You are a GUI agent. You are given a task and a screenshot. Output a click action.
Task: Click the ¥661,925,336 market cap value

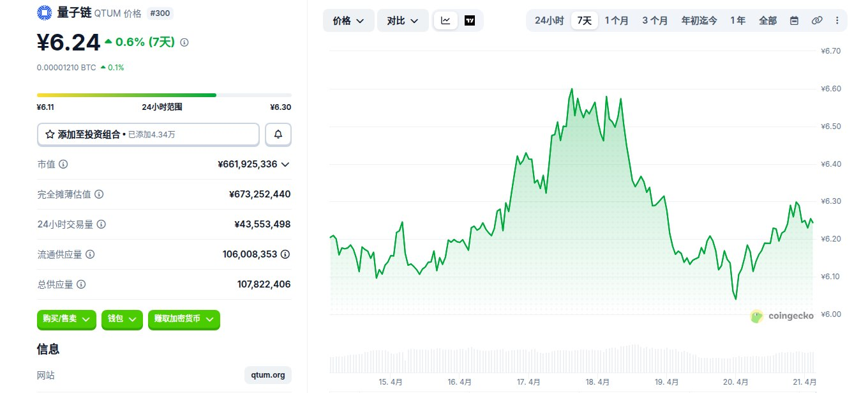click(x=248, y=164)
